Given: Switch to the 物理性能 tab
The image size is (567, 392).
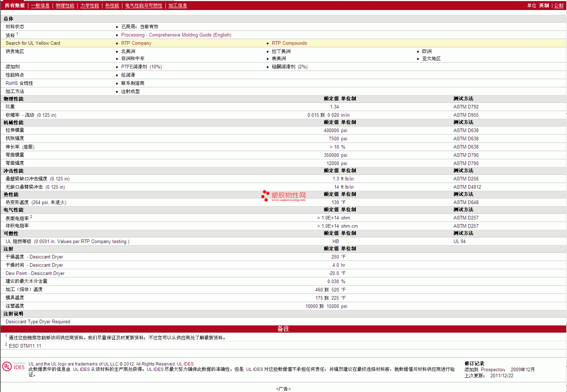Looking at the screenshot, I should 65,6.
